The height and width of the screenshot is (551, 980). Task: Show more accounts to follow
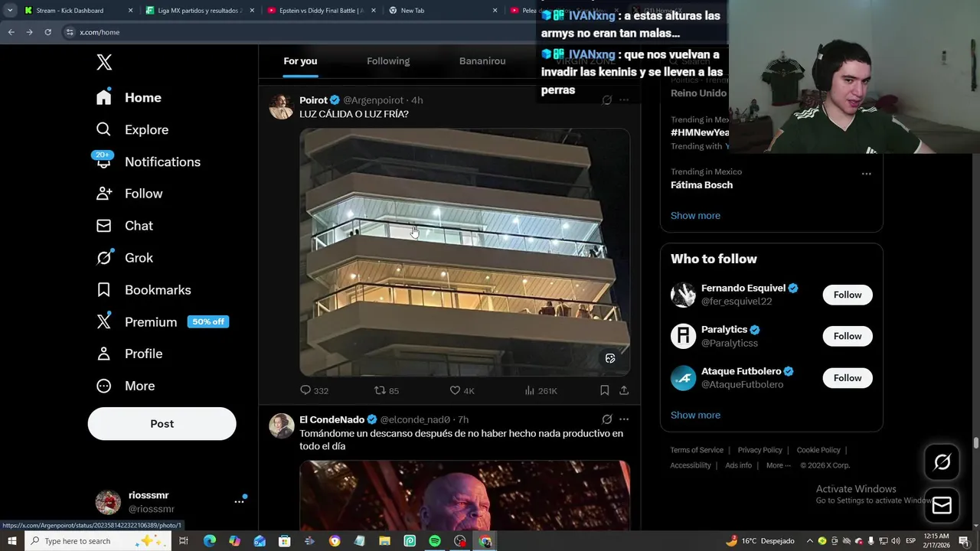(x=695, y=415)
